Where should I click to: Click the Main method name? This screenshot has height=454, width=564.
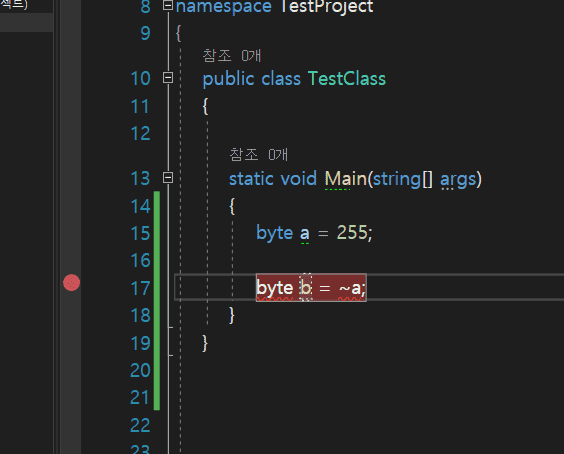point(346,179)
